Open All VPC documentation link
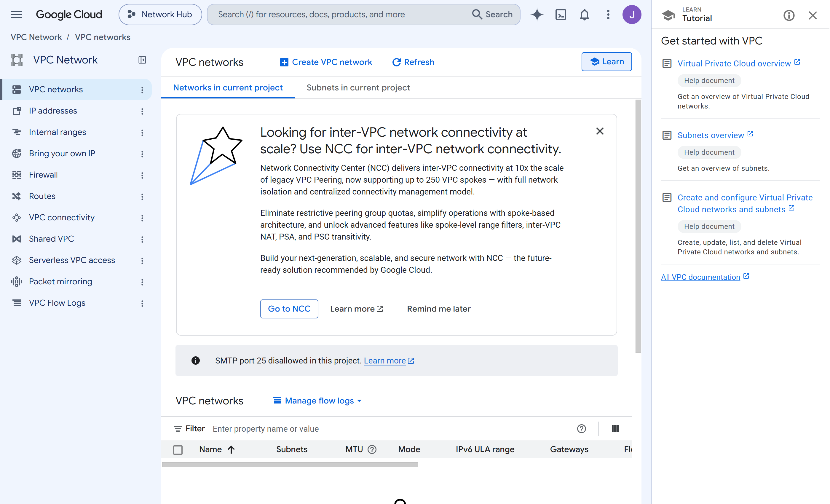This screenshot has height=504, width=830. (705, 277)
